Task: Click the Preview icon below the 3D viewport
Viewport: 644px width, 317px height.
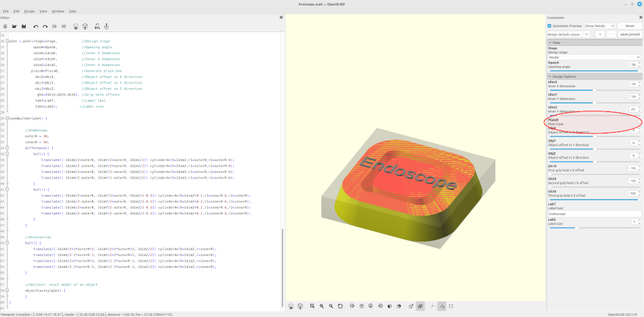Action: pos(291,306)
